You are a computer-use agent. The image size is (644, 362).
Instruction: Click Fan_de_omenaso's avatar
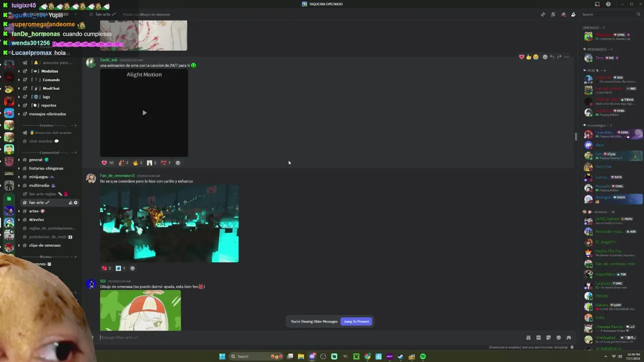[x=91, y=178]
